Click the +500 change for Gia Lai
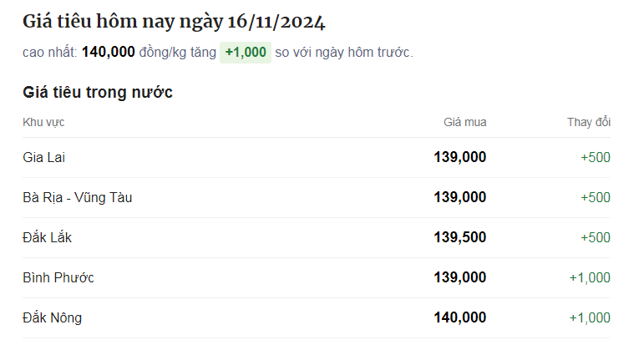The width and height of the screenshot is (644, 340). click(596, 157)
